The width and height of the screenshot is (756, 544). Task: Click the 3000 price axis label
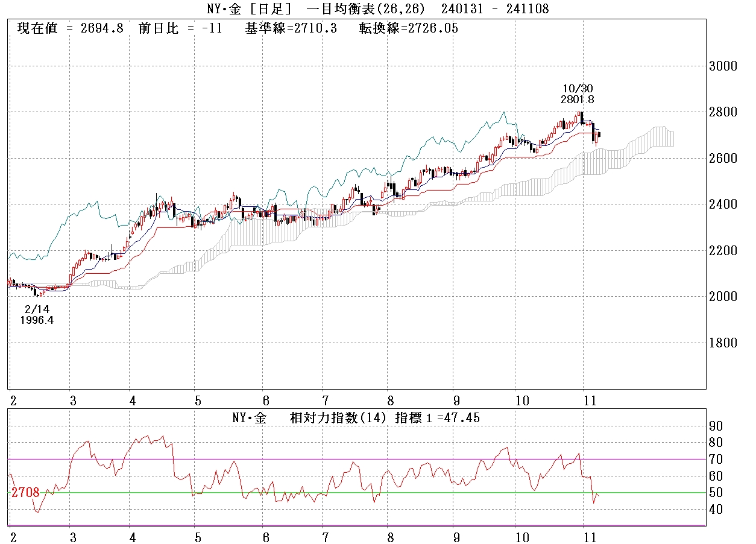tap(724, 66)
